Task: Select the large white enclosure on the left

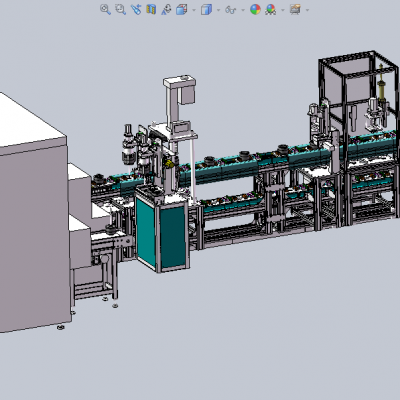Action: [32, 213]
